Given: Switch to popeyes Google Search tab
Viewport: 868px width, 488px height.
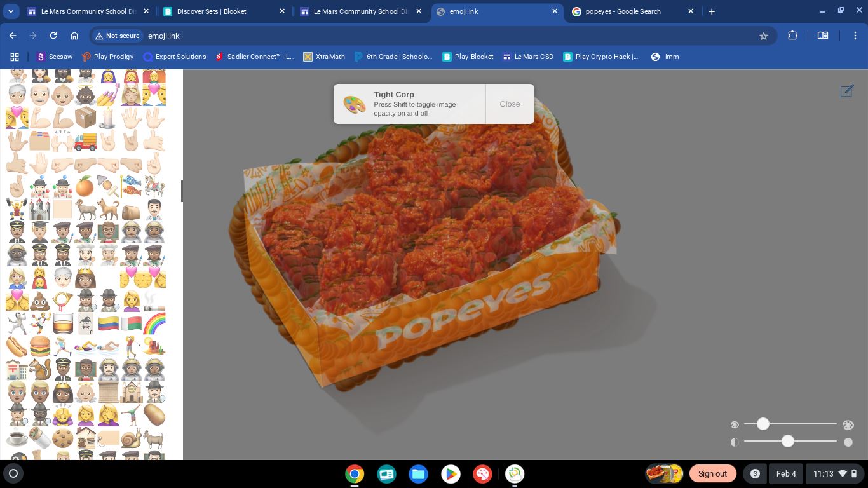Looking at the screenshot, I should [x=623, y=11].
